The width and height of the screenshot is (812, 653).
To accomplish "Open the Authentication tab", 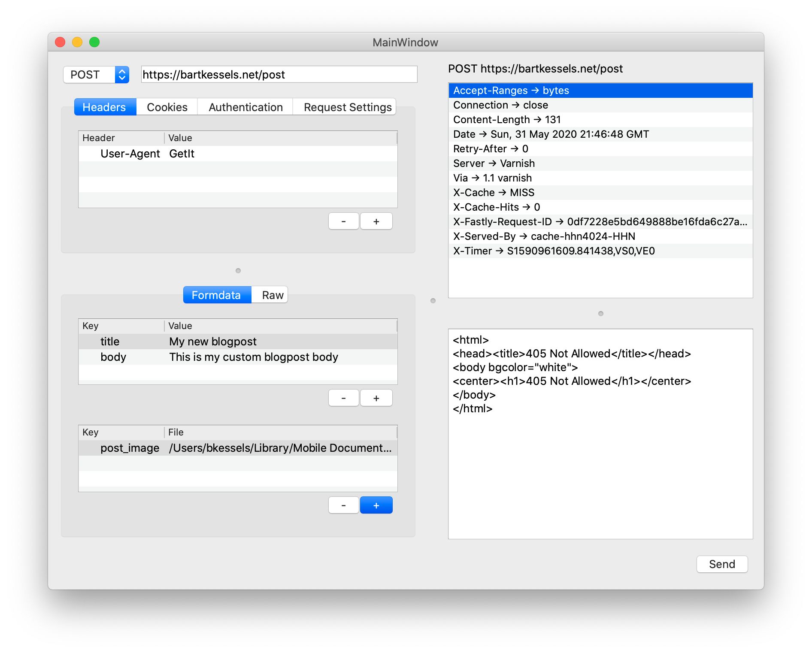I will click(x=245, y=107).
